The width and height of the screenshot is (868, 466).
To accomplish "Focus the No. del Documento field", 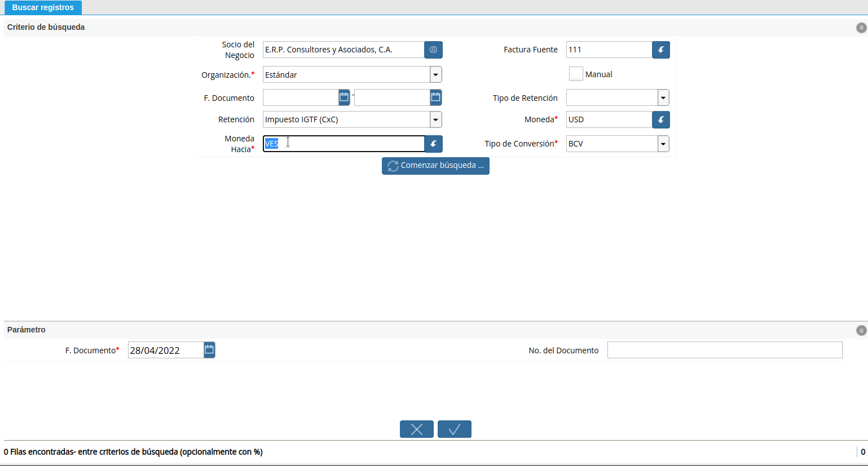I will point(725,350).
